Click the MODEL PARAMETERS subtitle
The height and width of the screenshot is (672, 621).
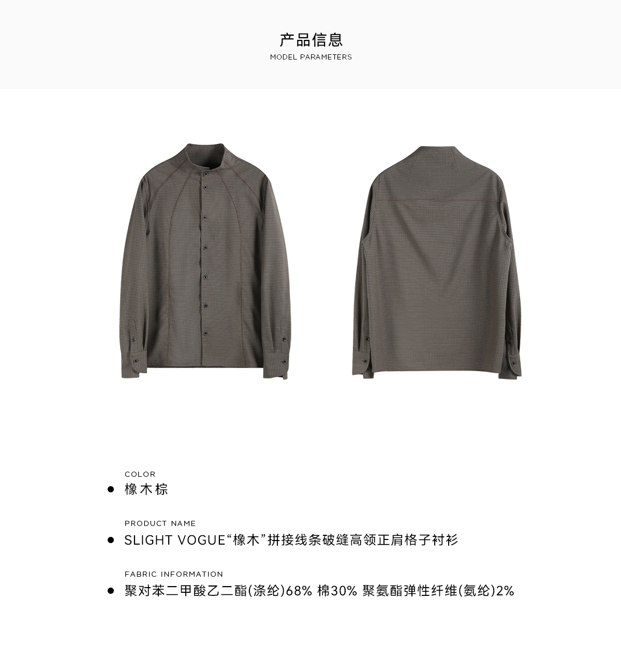pyautogui.click(x=311, y=57)
